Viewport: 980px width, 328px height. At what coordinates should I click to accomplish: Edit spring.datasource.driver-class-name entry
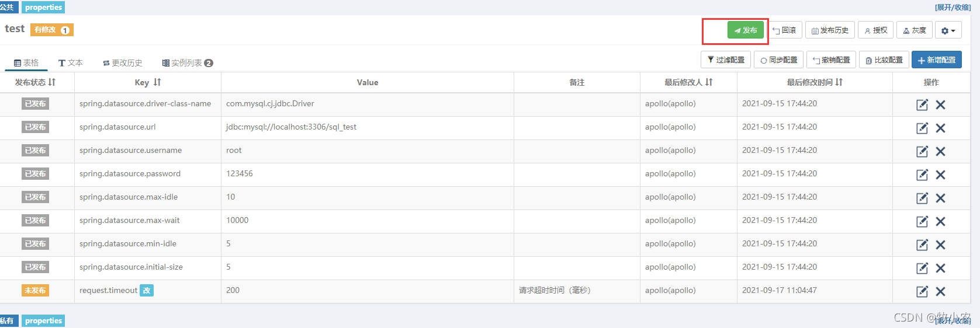point(922,104)
